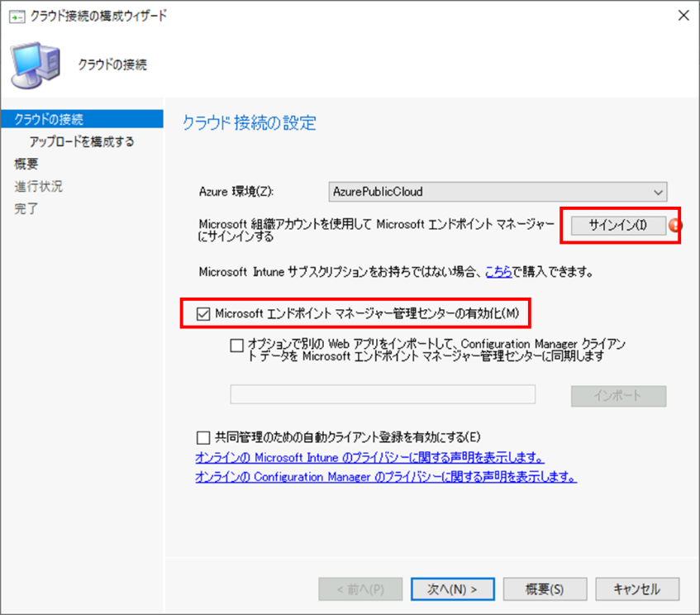Image resolution: width=700 pixels, height=615 pixels.
Task: Click the インポート button
Action: (x=618, y=396)
